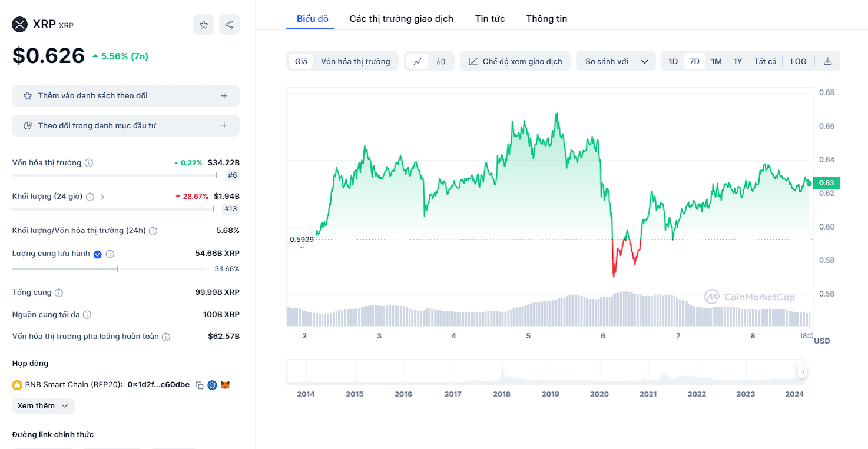Click info icon next to Vốn hóa thị trường pha loãng
Screen dimensions: 868x449
pyautogui.click(x=166, y=337)
